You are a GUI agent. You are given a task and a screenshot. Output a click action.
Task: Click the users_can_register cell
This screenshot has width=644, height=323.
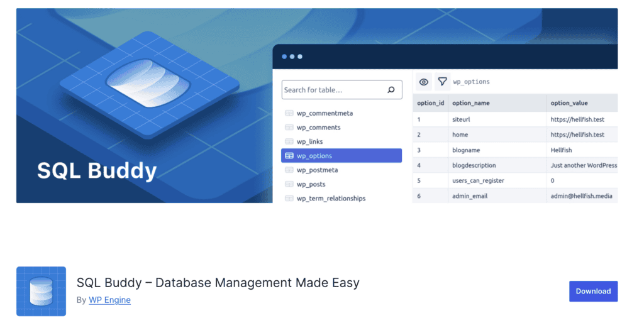point(497,180)
